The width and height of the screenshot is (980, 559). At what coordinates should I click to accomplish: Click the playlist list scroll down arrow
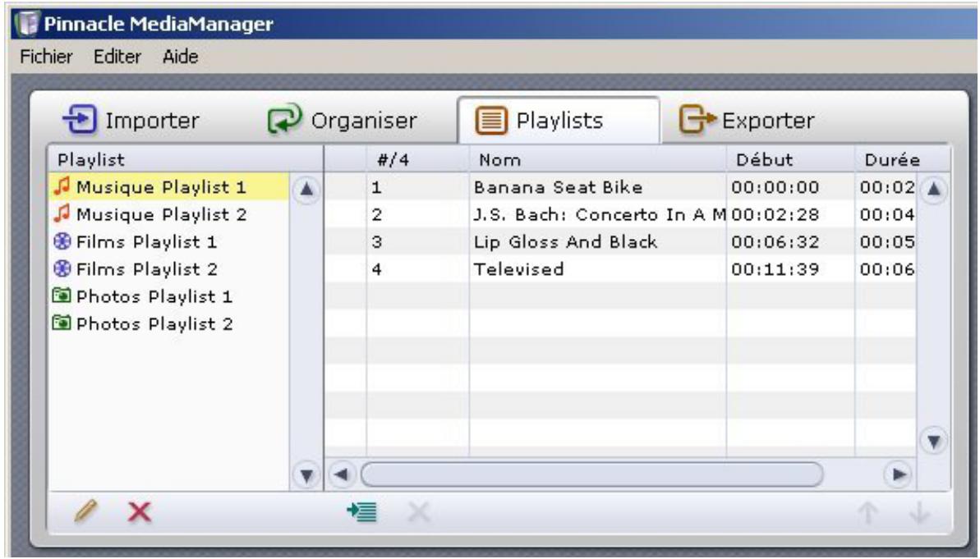click(306, 476)
